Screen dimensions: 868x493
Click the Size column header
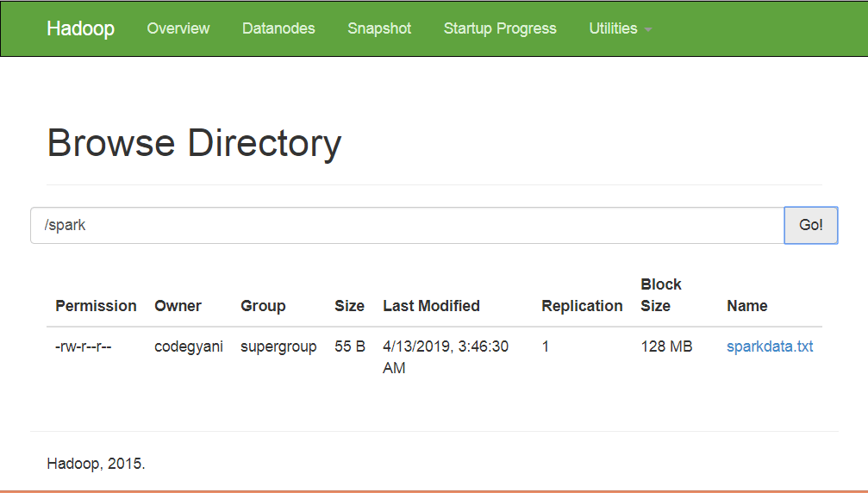point(349,306)
